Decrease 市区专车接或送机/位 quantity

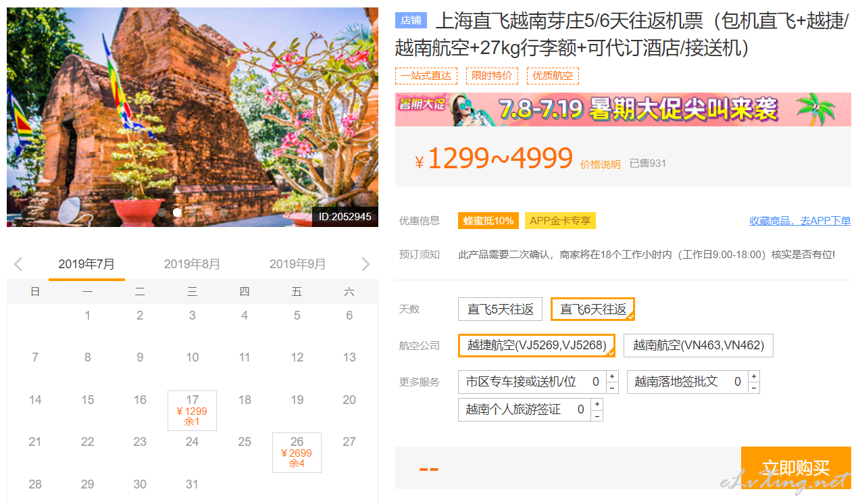612,388
